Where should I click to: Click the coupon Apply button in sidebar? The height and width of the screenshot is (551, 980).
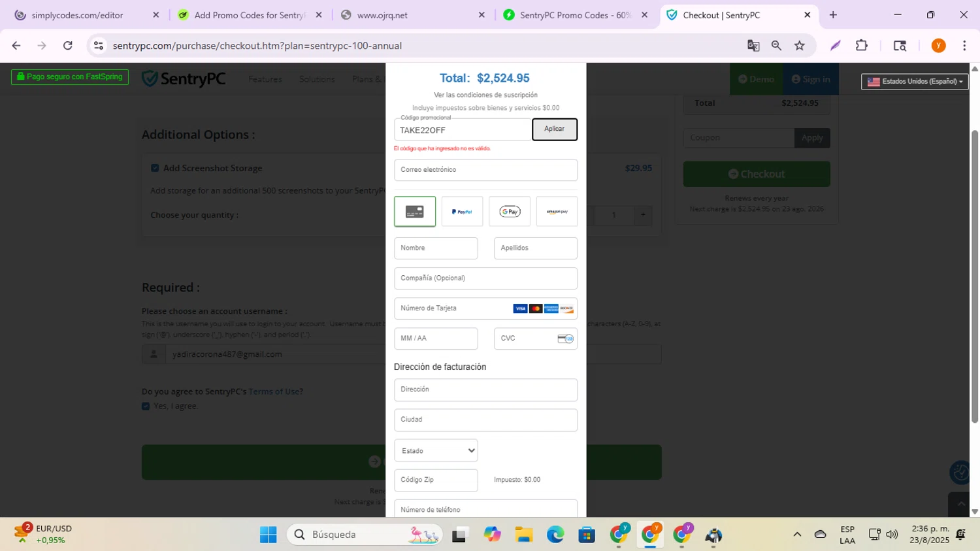(x=812, y=138)
